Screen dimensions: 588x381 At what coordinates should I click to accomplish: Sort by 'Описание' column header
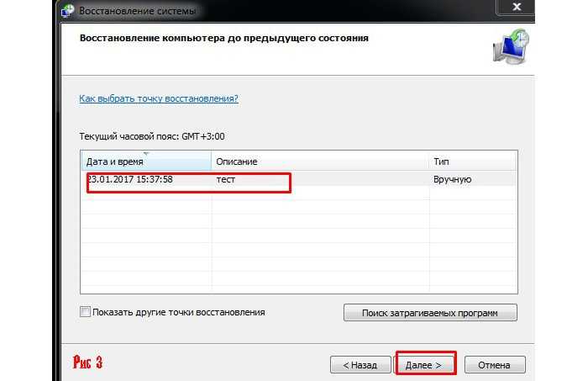tap(320, 161)
